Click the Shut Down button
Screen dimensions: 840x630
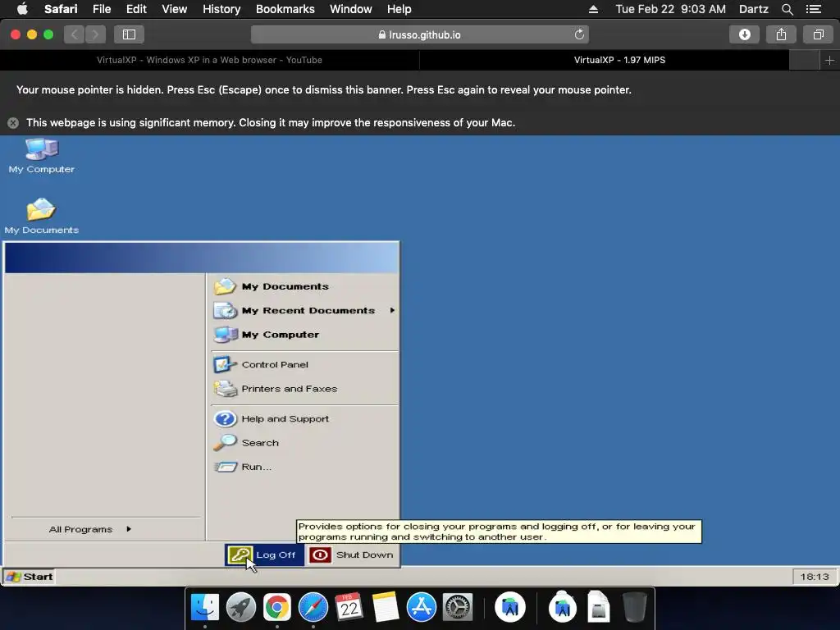click(x=352, y=555)
